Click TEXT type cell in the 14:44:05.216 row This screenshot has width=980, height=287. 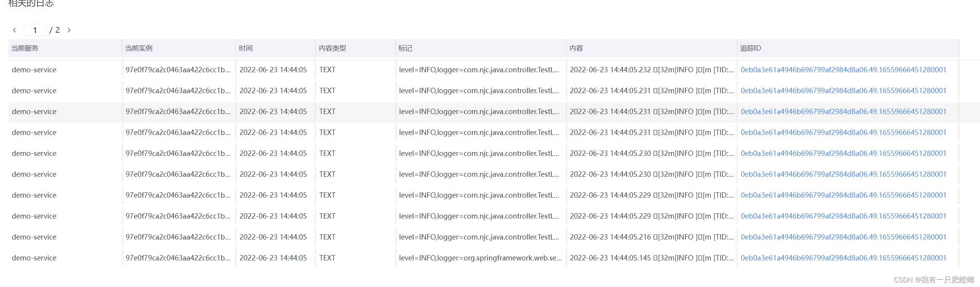327,237
